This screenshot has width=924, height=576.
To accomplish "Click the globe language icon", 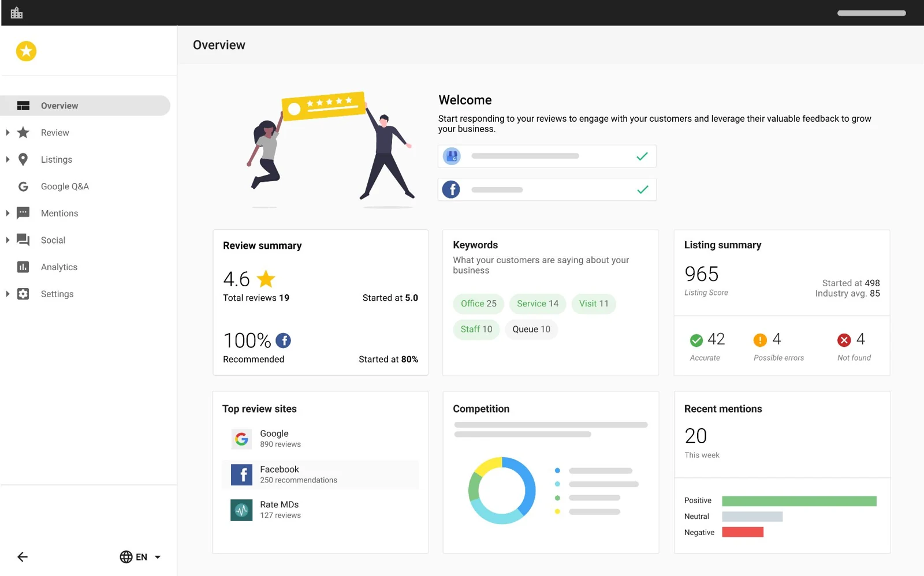I will coord(126,557).
